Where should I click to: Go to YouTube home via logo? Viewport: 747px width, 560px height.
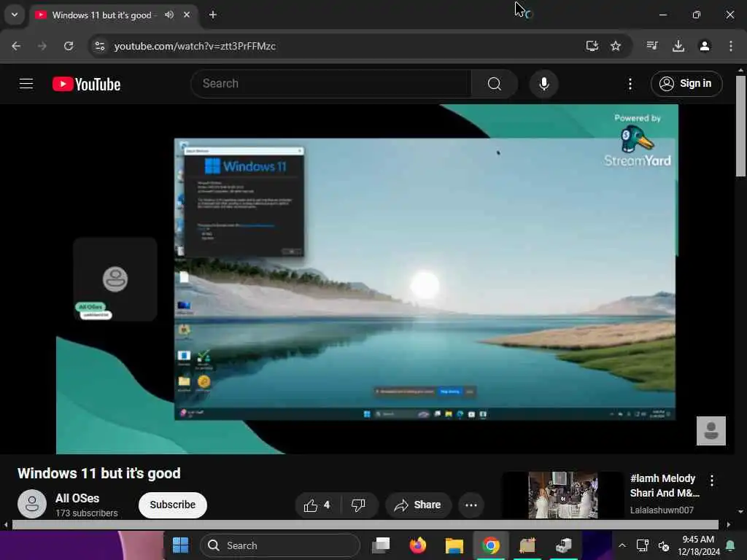[x=86, y=85]
